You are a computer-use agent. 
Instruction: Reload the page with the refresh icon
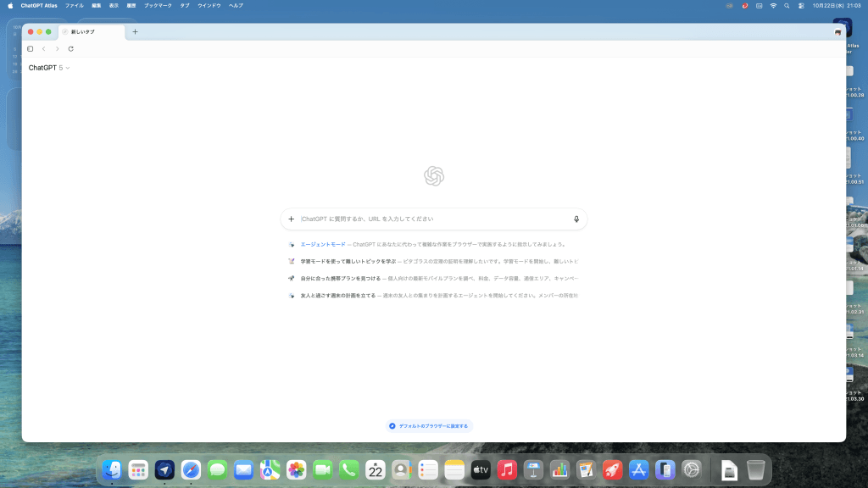(71, 49)
